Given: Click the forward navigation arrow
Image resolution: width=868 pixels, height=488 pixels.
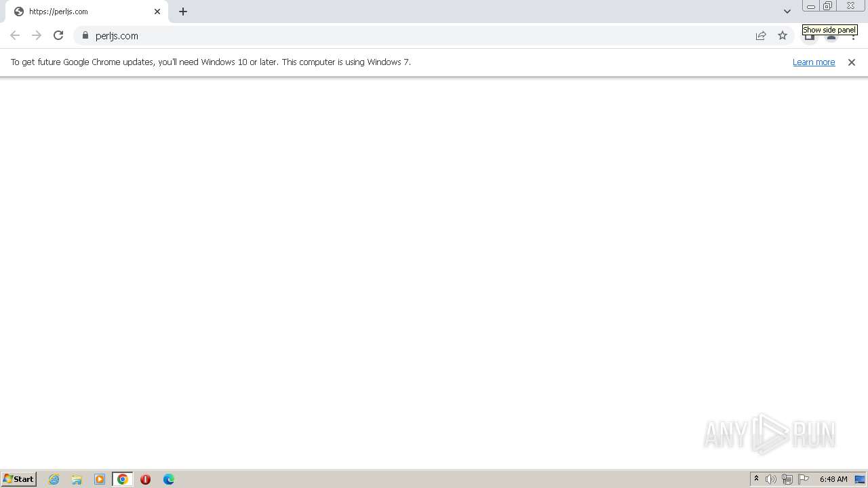Looking at the screenshot, I should click(x=37, y=35).
